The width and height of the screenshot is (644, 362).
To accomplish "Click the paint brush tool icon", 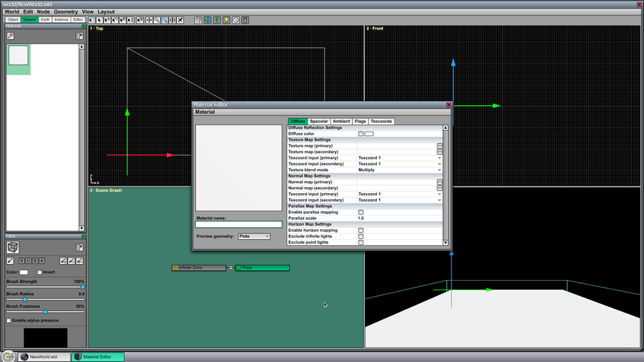I will point(10,261).
